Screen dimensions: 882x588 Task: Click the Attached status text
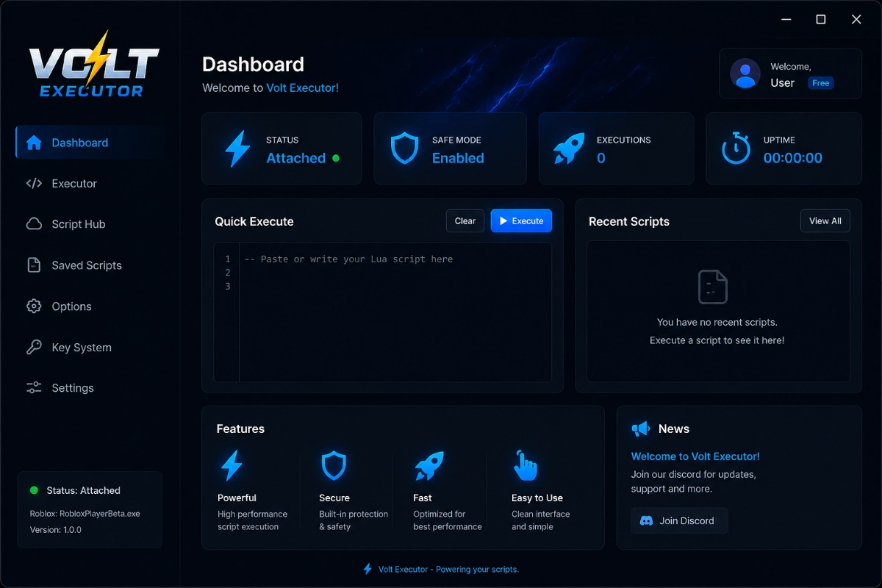point(295,158)
